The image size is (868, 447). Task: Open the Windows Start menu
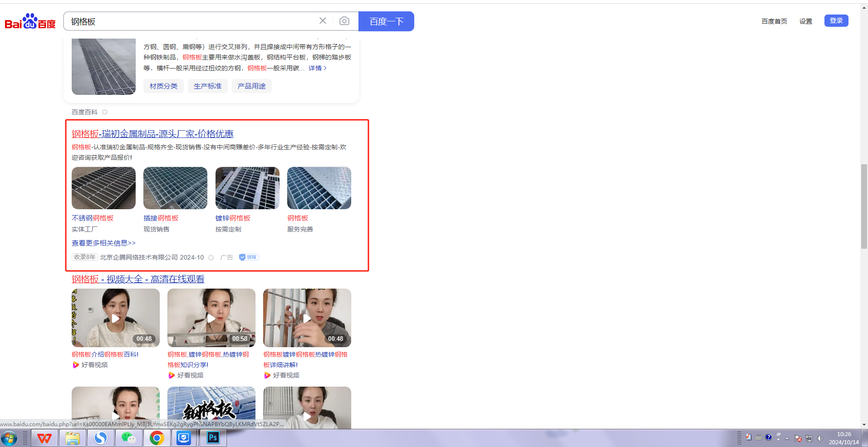click(9, 438)
